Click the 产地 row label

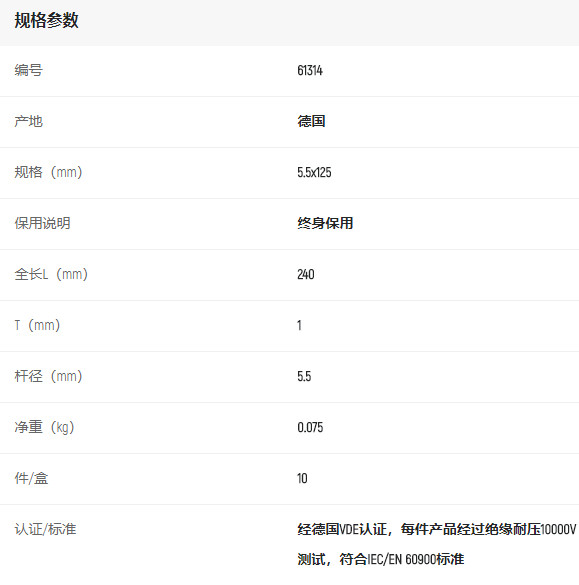coord(29,121)
